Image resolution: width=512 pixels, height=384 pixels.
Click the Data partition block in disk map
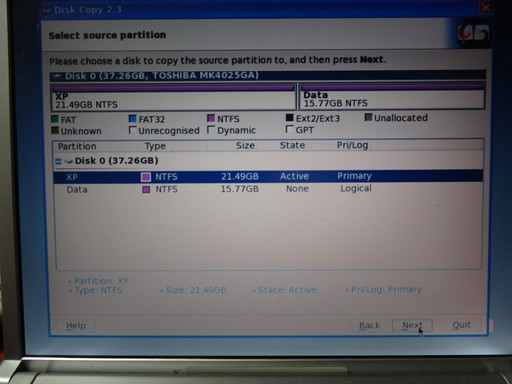pyautogui.click(x=392, y=96)
